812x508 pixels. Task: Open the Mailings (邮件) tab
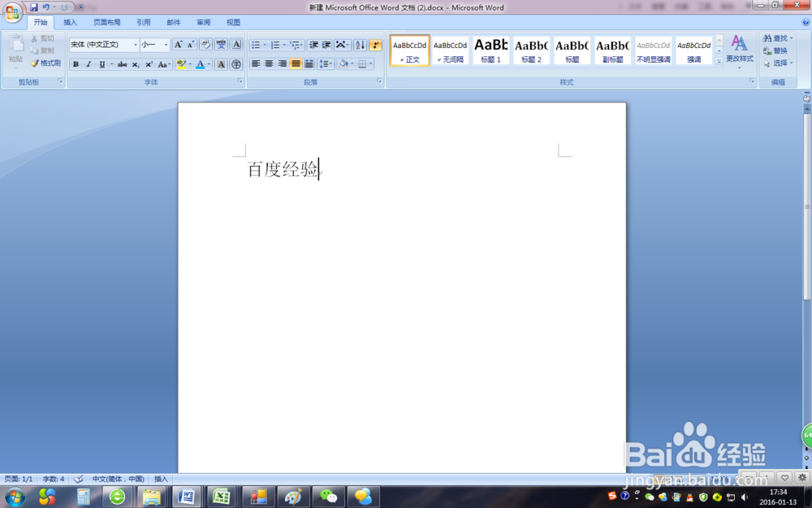(174, 22)
